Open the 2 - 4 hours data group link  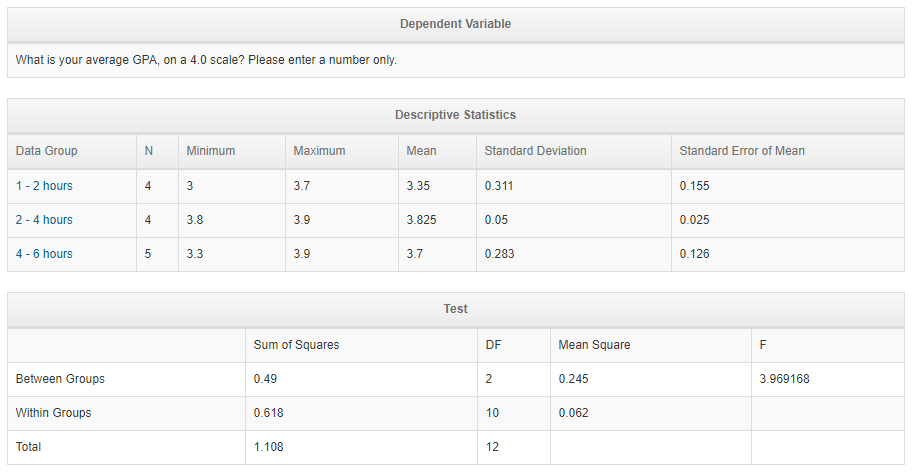44,220
